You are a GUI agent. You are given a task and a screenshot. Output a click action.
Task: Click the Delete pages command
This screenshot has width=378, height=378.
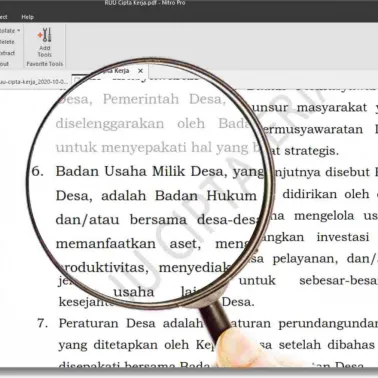[7, 42]
